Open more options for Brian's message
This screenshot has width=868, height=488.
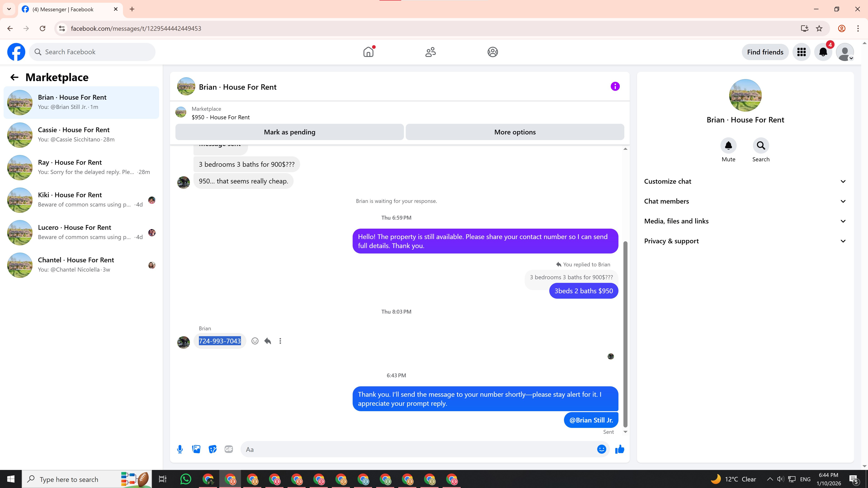click(x=280, y=341)
